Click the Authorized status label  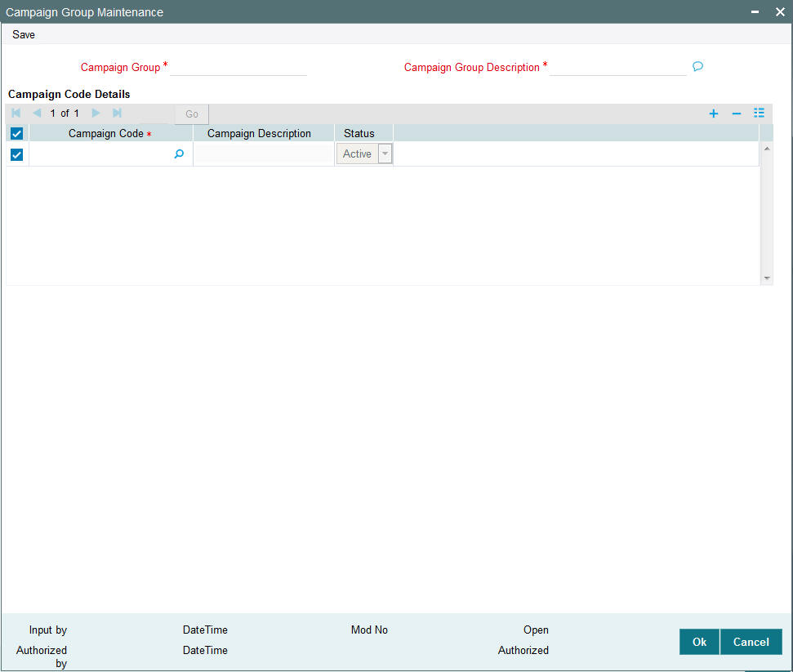pyautogui.click(x=523, y=650)
